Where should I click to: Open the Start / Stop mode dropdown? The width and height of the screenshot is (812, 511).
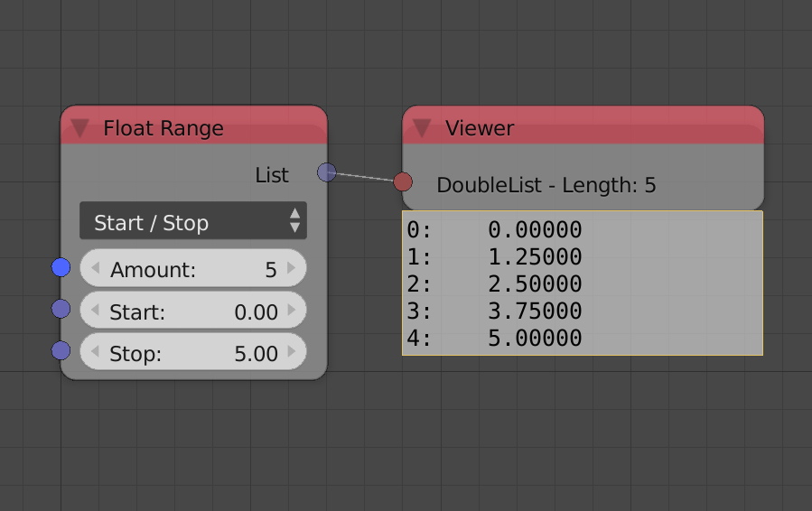[x=193, y=220]
